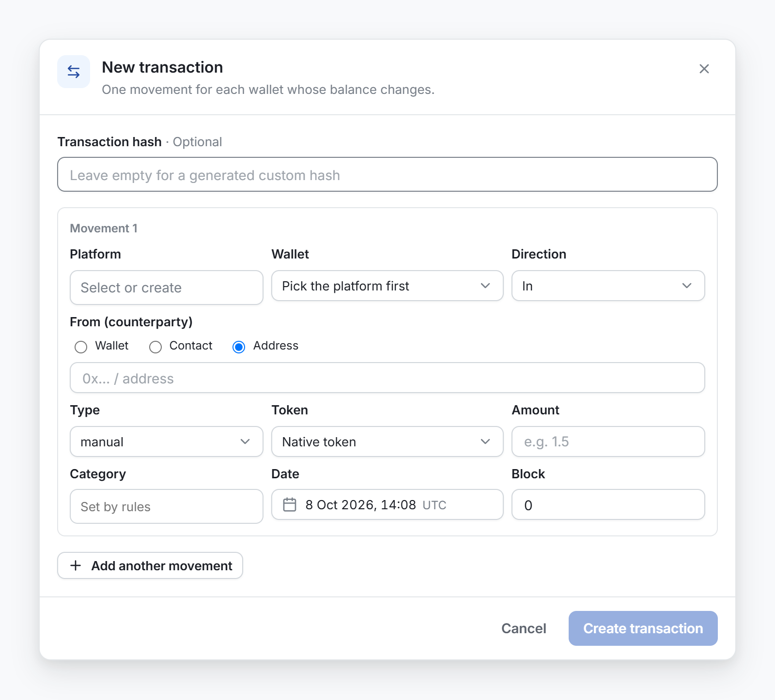Click the swap arrows transaction icon

74,72
